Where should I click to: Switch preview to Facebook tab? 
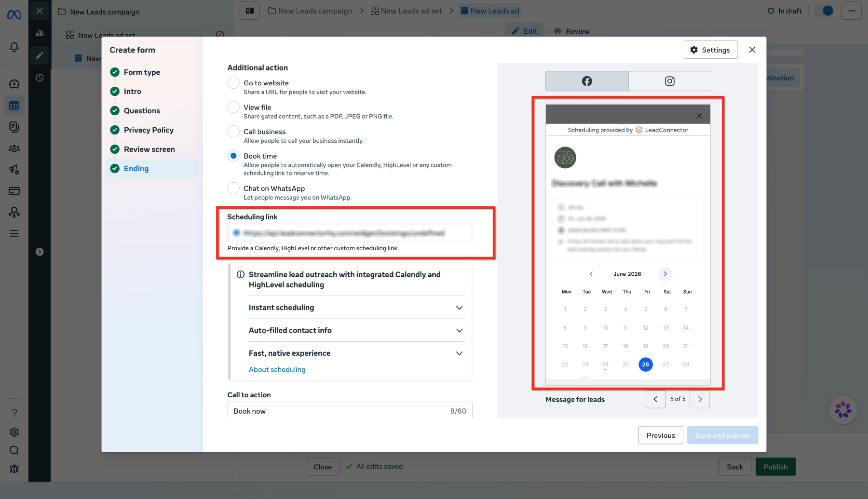(587, 81)
